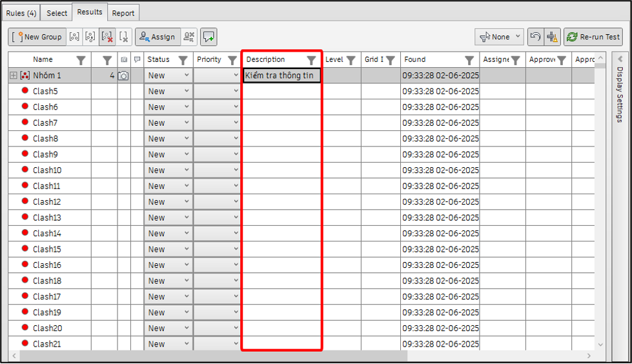Click the New Group button
Image resolution: width=632 pixels, height=364 pixels.
[37, 37]
